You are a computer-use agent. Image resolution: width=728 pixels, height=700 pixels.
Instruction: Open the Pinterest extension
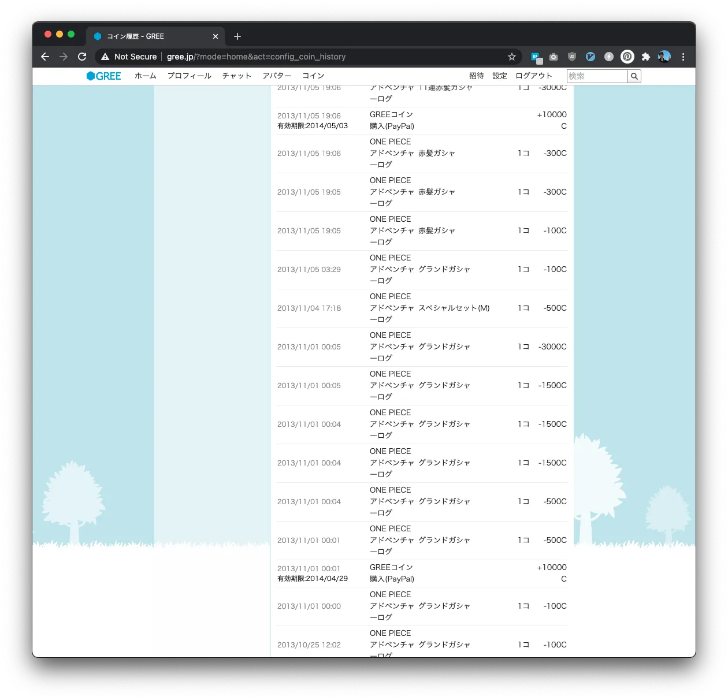[627, 57]
